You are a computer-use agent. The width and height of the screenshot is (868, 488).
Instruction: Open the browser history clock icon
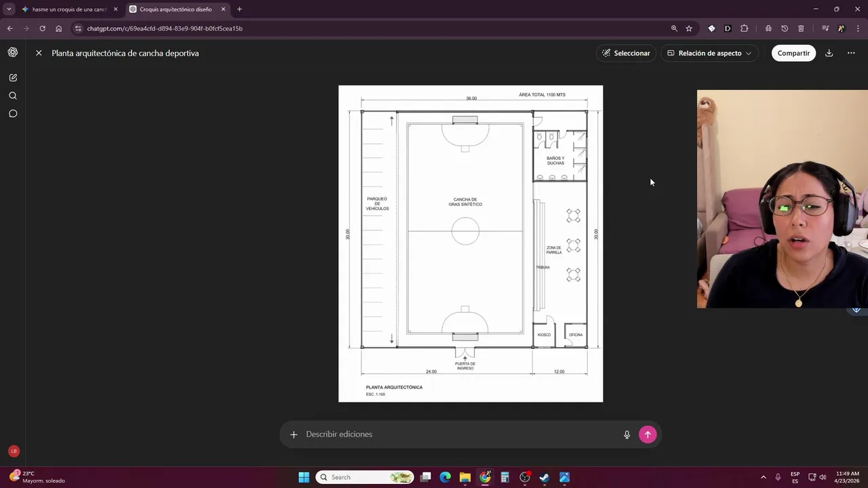(x=785, y=28)
